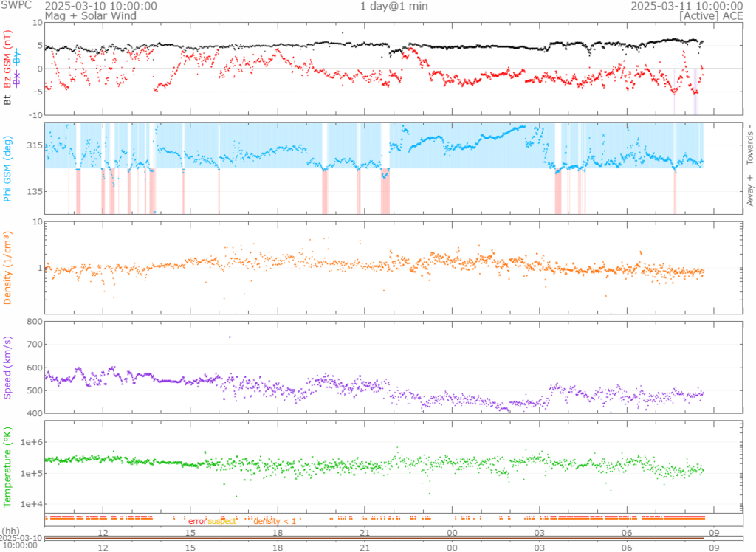This screenshot has width=756, height=552.
Task: Open the Mag + Solar Wind selector
Action: (x=82, y=15)
